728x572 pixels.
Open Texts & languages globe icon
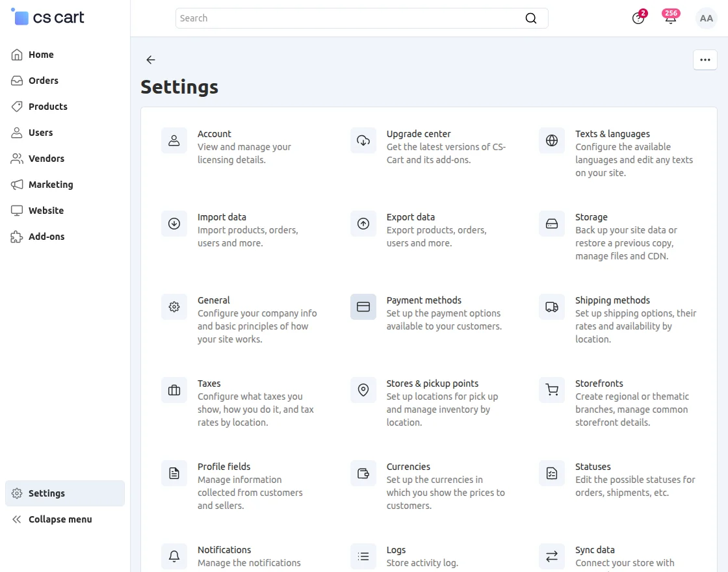552,140
